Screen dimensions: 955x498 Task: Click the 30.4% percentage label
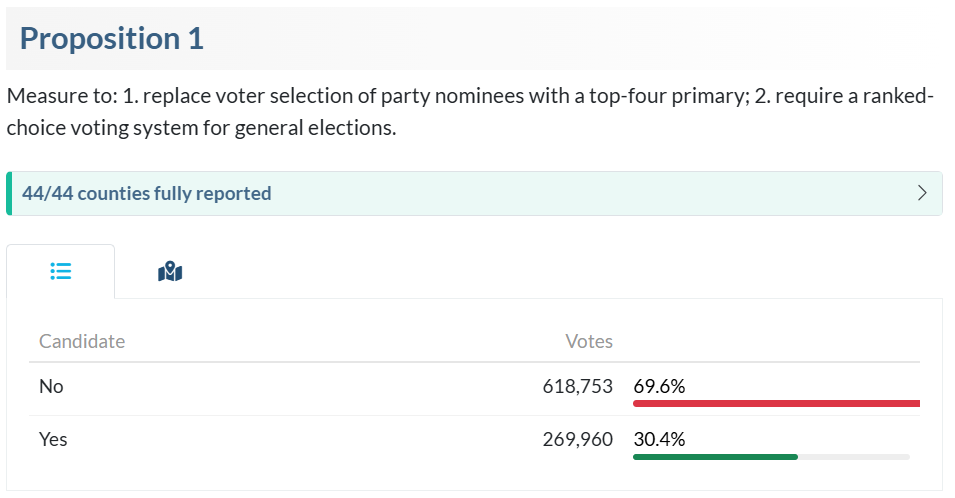(660, 439)
